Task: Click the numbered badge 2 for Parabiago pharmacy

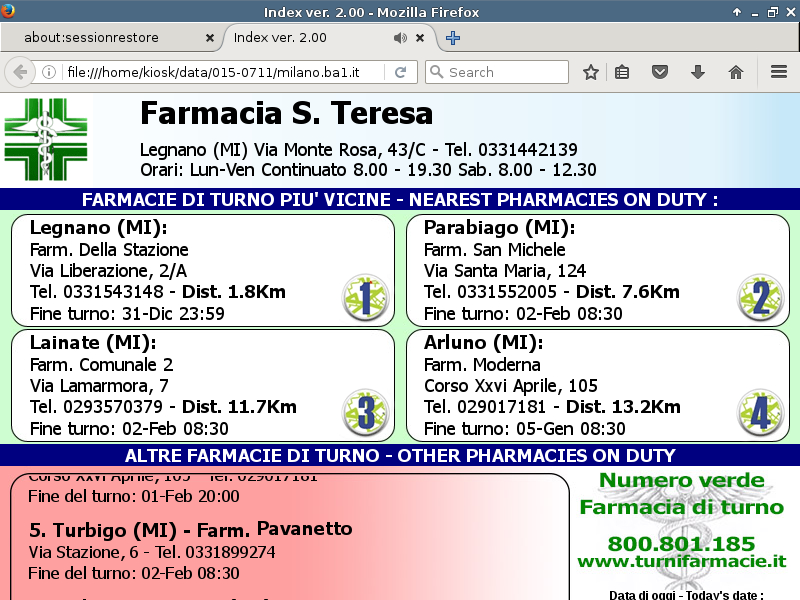Action: click(x=759, y=297)
